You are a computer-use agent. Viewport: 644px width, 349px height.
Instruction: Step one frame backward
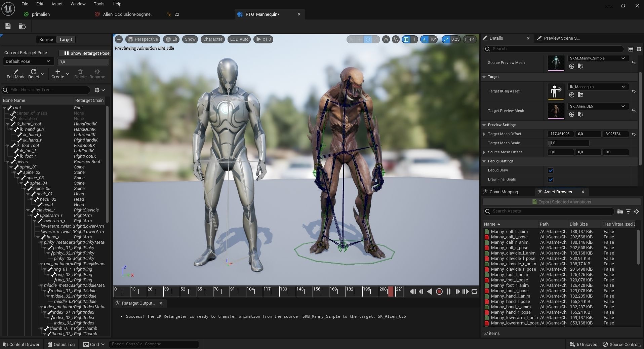[421, 292]
